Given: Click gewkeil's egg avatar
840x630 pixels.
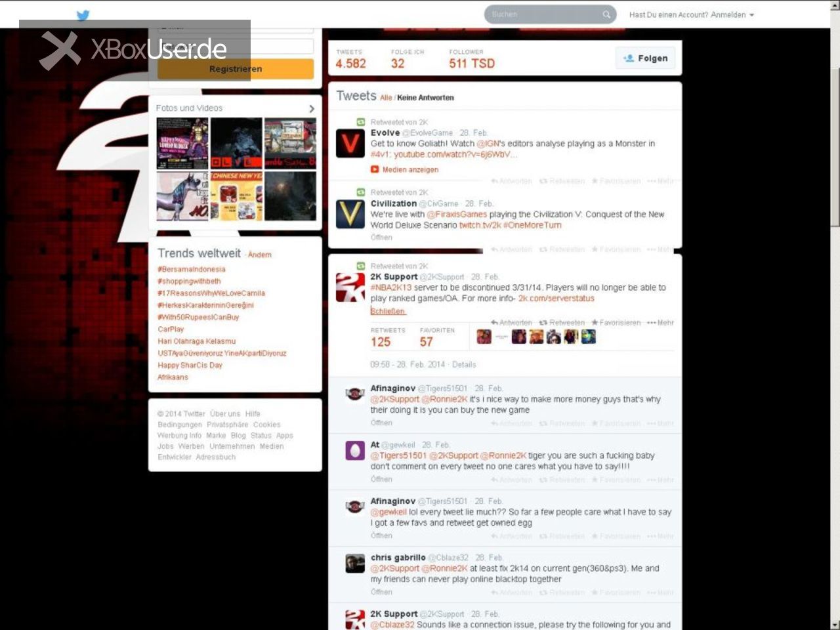Looking at the screenshot, I should [x=355, y=450].
